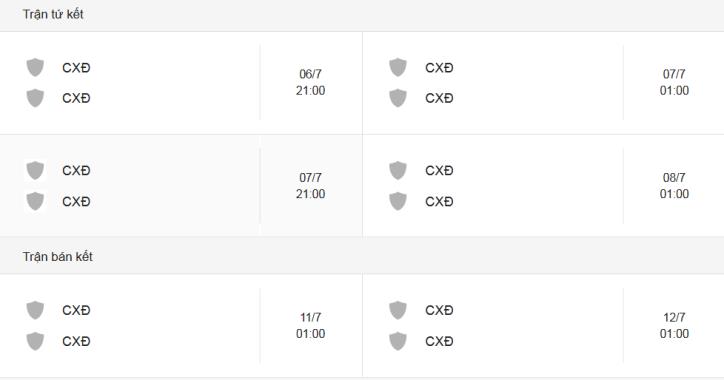Open the 08/7 01:00 match time
The width and height of the screenshot is (724, 380).
[x=674, y=186]
